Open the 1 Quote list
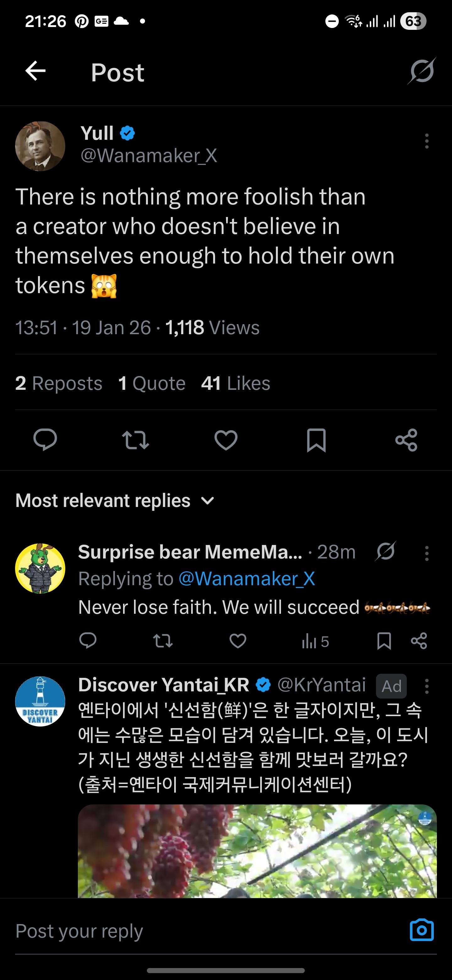This screenshot has height=980, width=452. point(152,383)
